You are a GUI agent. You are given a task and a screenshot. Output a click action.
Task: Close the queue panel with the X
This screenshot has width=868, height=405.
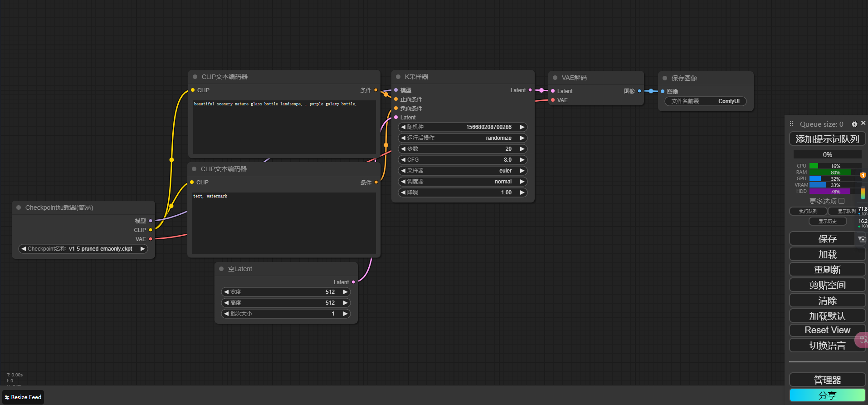(863, 123)
